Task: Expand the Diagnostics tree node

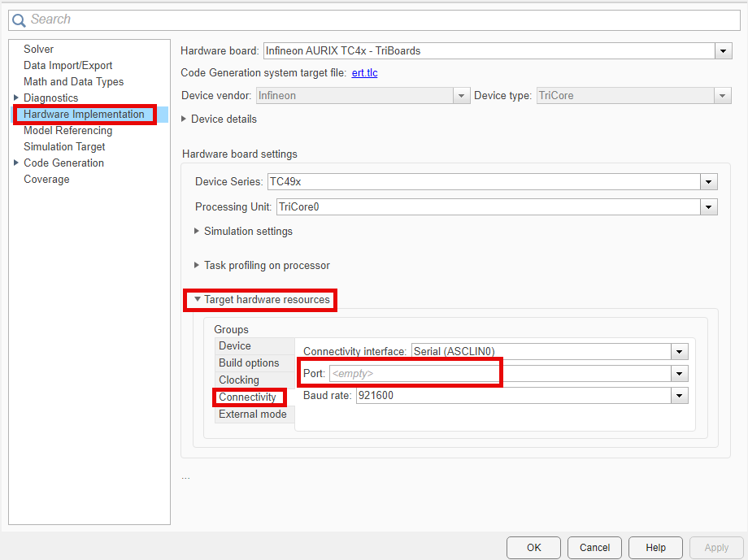Action: 15,98
